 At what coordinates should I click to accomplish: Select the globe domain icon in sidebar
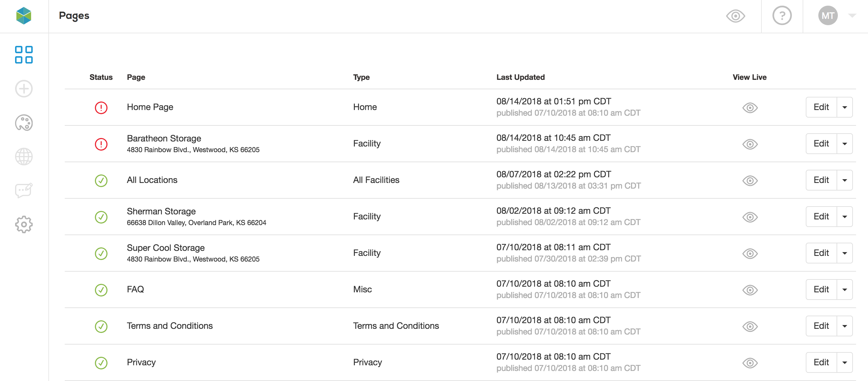tap(24, 157)
